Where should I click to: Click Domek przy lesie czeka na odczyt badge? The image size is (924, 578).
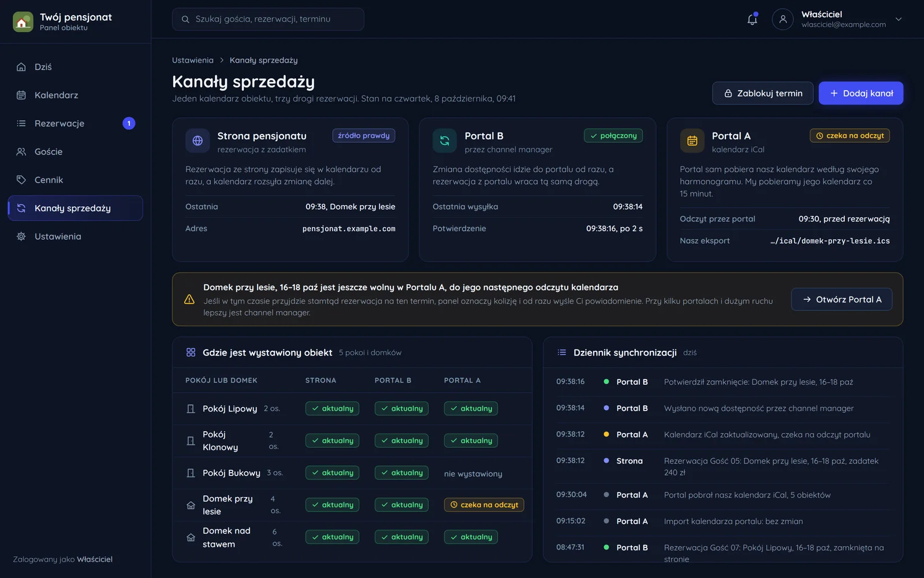point(484,505)
